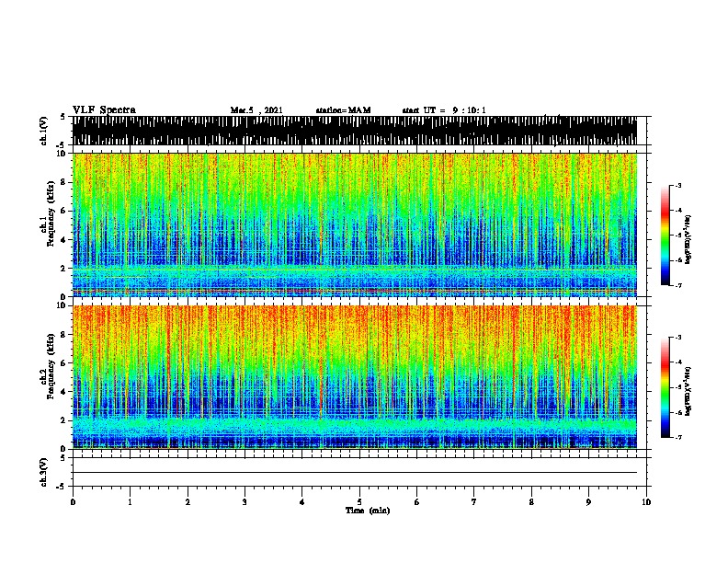728x563 pixels.
Task: Click time axis tick label "8"
Action: pos(531,502)
